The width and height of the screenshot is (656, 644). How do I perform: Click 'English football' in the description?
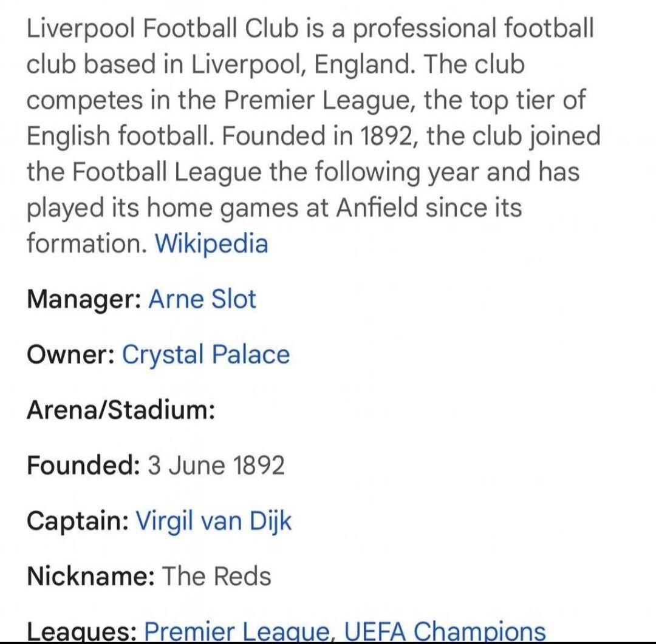point(119,136)
